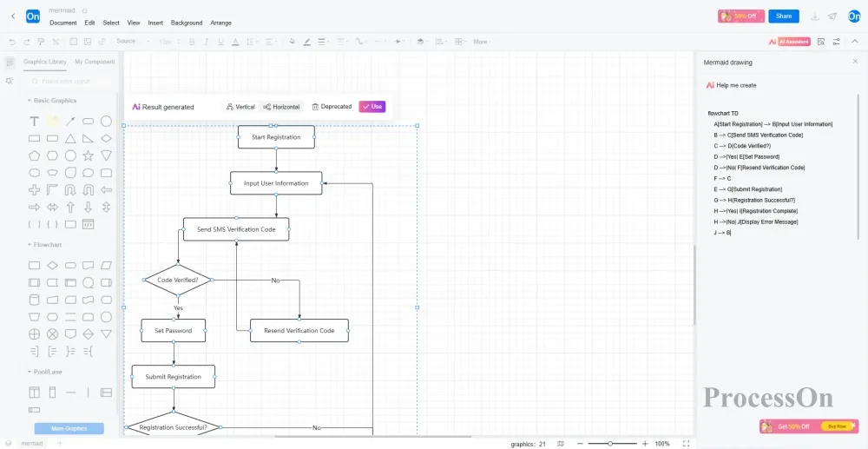868x449 pixels.
Task: Select the right triangle shape
Action: tap(88, 138)
